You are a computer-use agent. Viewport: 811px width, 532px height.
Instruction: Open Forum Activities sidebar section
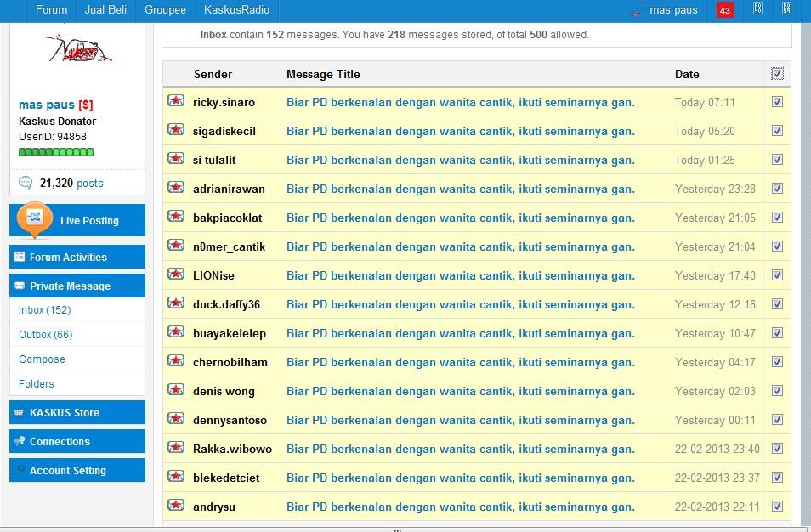click(77, 257)
